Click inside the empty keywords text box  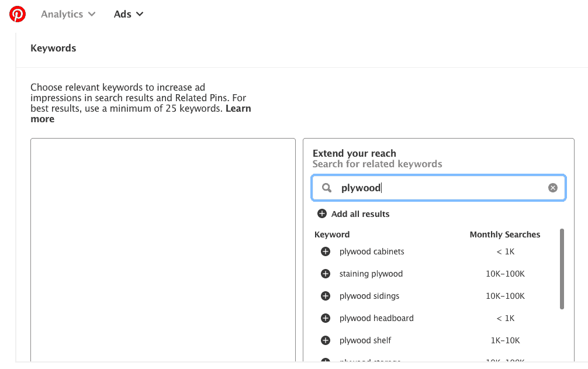162,250
